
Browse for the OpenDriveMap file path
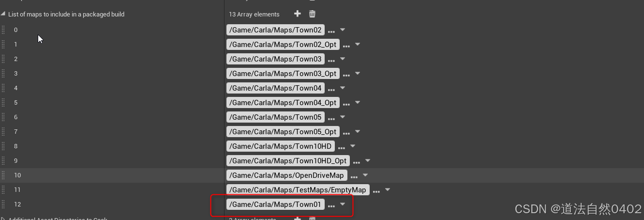(x=354, y=176)
